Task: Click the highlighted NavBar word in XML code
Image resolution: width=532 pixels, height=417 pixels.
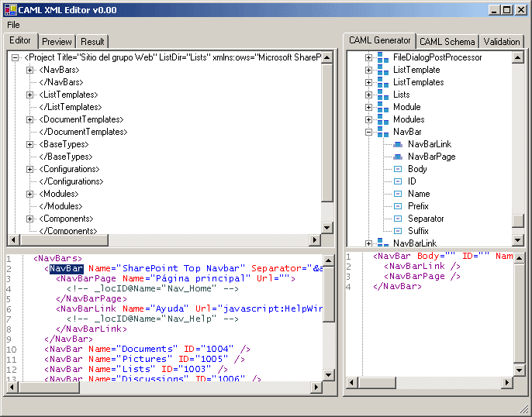Action: [x=67, y=268]
